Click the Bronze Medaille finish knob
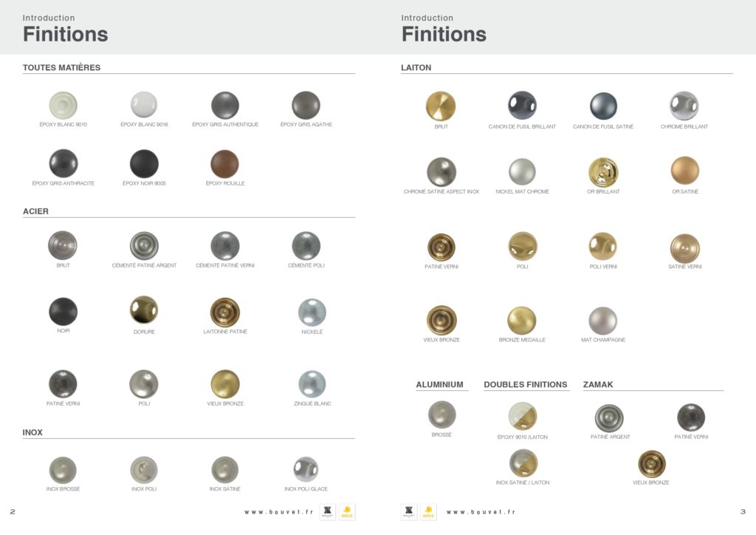The image size is (756, 535). [x=522, y=320]
